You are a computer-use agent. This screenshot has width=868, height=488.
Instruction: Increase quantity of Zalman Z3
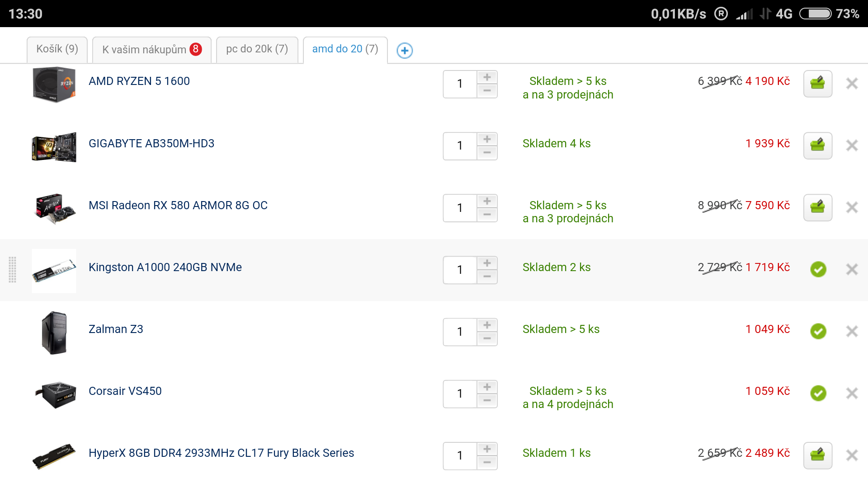pyautogui.click(x=487, y=325)
